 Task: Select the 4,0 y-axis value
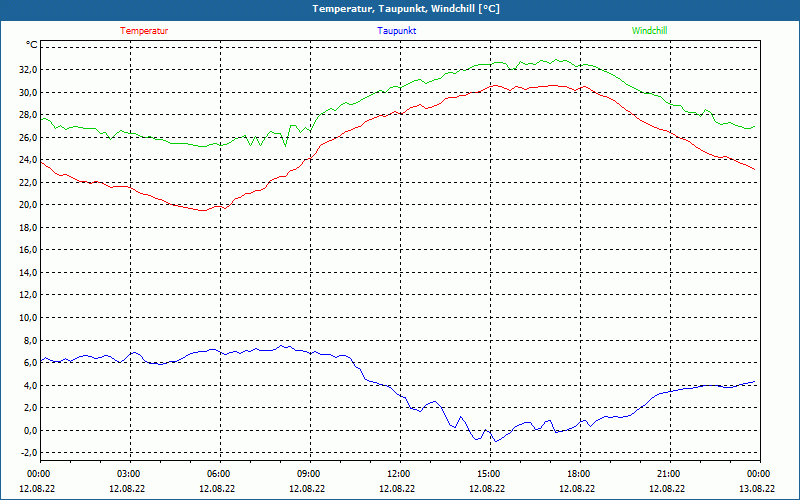pyautogui.click(x=31, y=385)
